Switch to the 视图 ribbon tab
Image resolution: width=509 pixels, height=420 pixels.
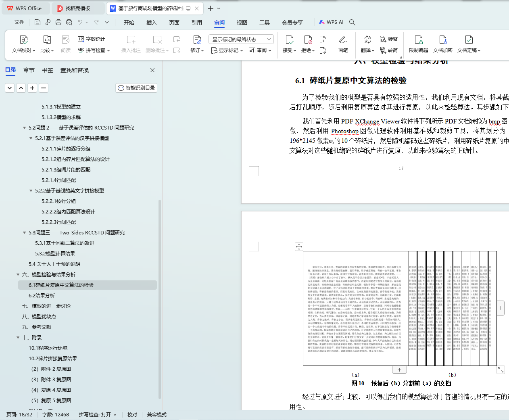[x=242, y=23]
